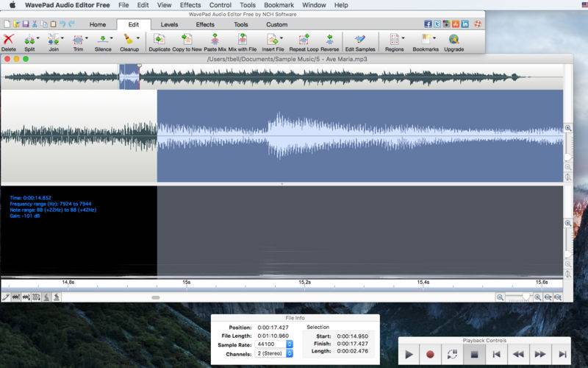Click the cut scissors icon
This screenshot has height=368, width=588.
click(x=35, y=24)
